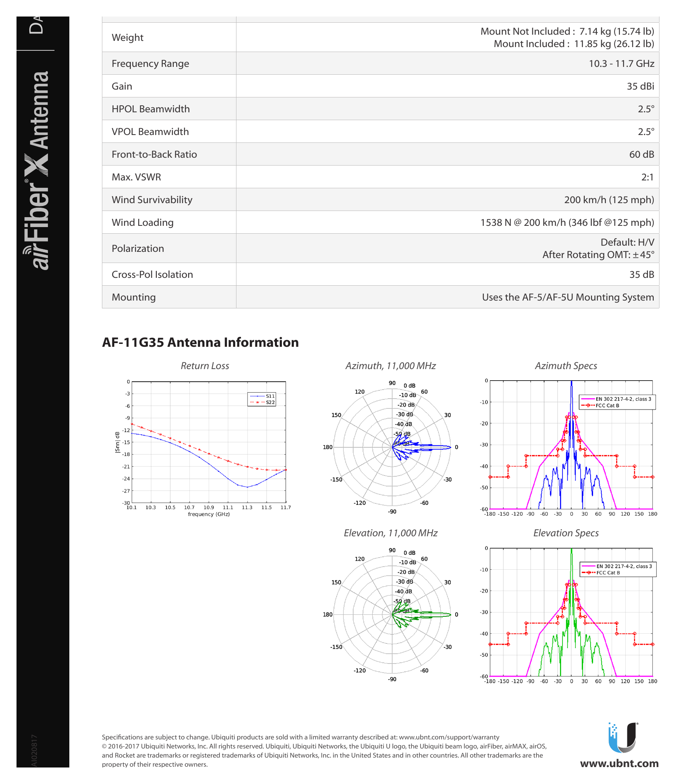The width and height of the screenshot is (676, 784).
Task: Click the 'Return Loss' chart title
Action: 205,366
